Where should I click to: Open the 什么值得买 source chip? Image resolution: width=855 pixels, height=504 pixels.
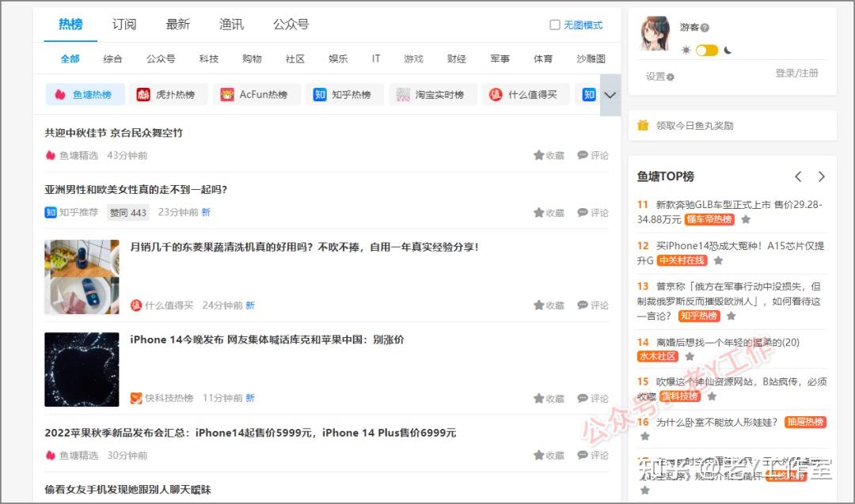click(526, 94)
